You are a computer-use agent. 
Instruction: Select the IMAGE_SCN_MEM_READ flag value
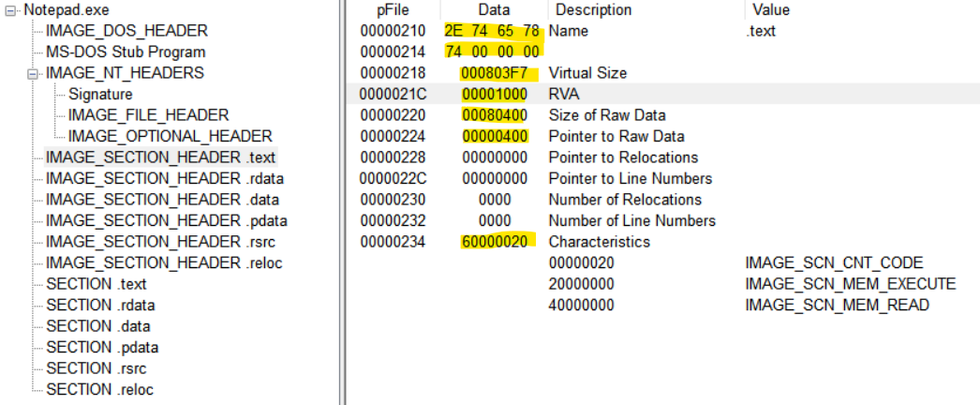coord(837,305)
